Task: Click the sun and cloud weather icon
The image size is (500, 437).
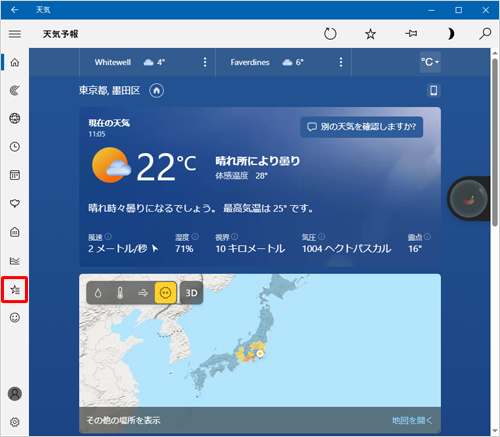Action: 111,165
